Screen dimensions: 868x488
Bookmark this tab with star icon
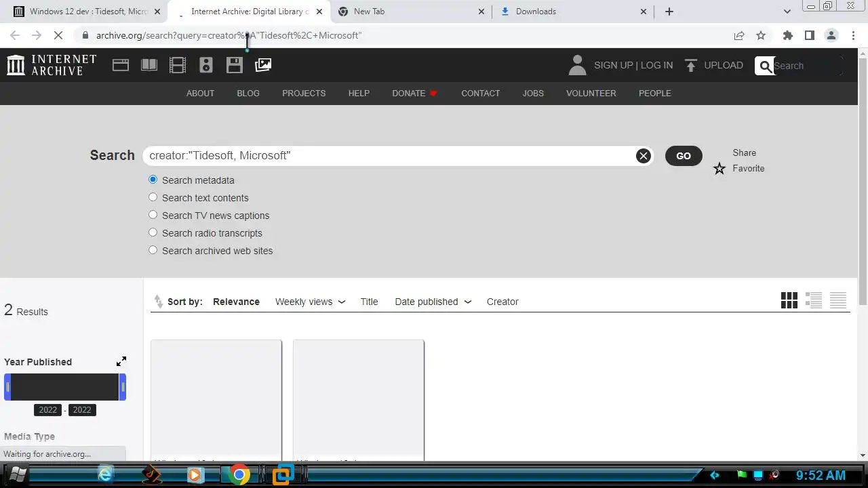pyautogui.click(x=761, y=35)
